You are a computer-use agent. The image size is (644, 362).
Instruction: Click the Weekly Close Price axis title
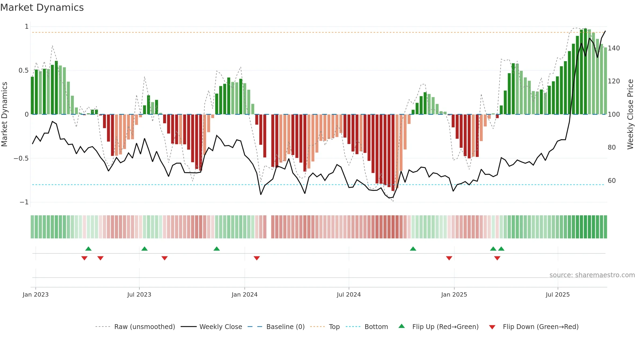[630, 114]
